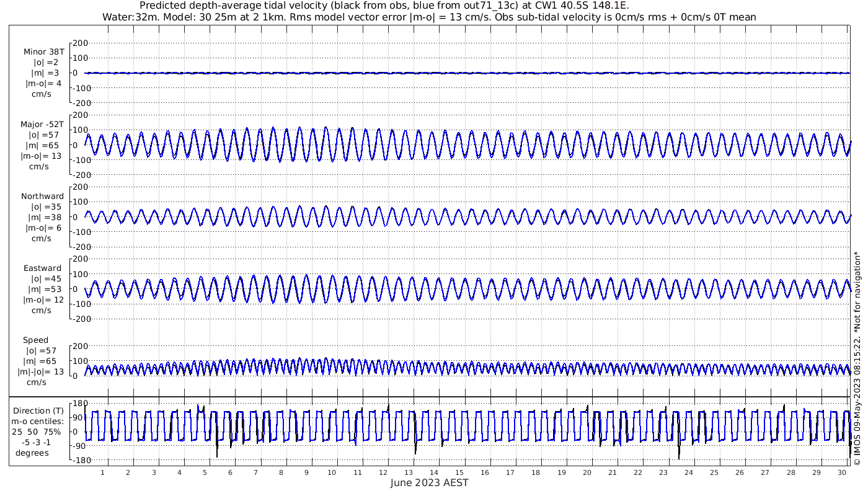This screenshot has width=868, height=496.
Task: Click the date tick '22' on the x-axis
Action: tap(637, 472)
